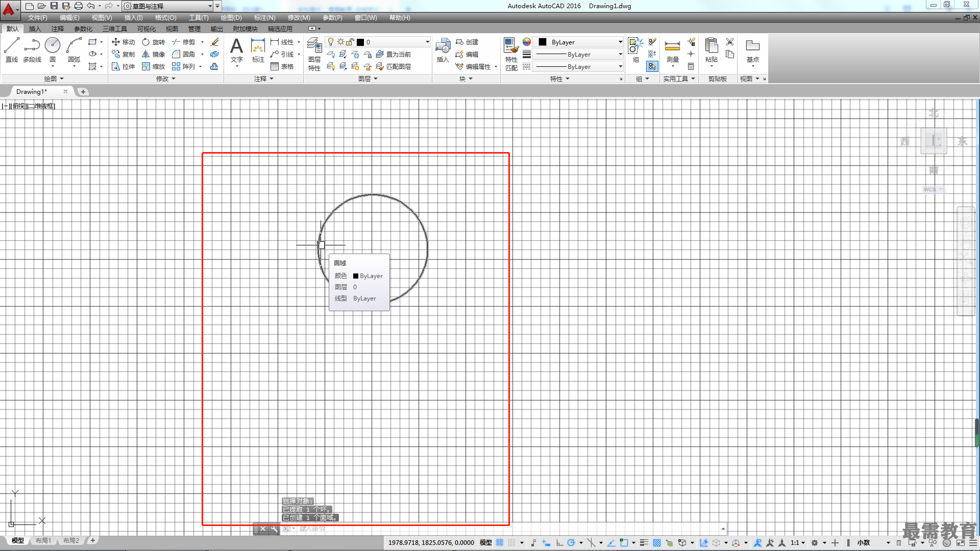Click the Dimension (标注) tool
Image resolution: width=980 pixels, height=551 pixels.
tap(258, 50)
